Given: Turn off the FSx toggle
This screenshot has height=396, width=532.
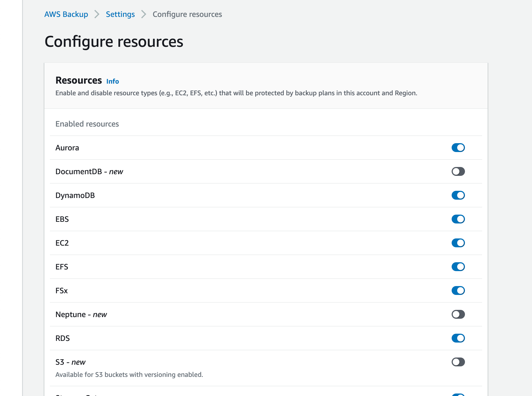Looking at the screenshot, I should (458, 290).
